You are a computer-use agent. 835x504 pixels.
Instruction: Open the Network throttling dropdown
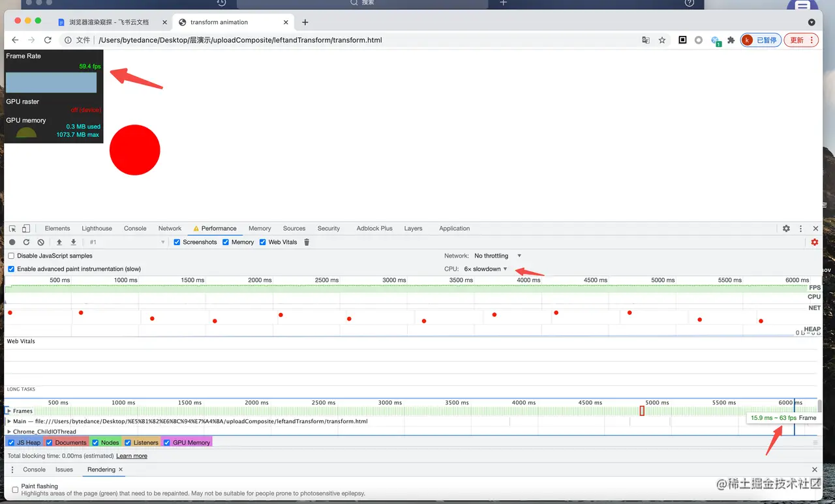(498, 256)
